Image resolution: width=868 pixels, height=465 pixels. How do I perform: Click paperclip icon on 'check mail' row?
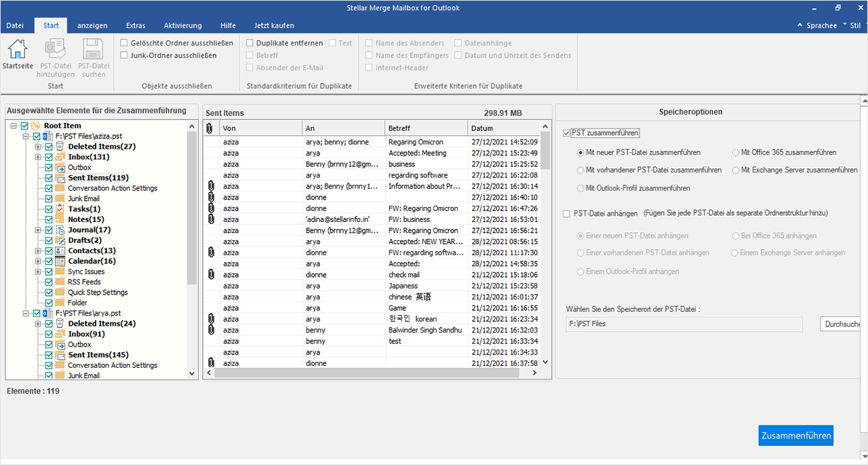210,275
